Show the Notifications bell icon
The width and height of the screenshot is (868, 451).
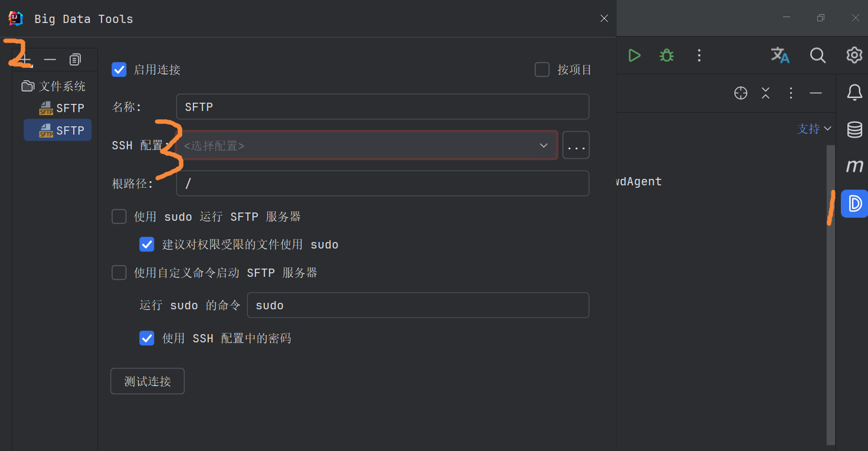coord(854,92)
